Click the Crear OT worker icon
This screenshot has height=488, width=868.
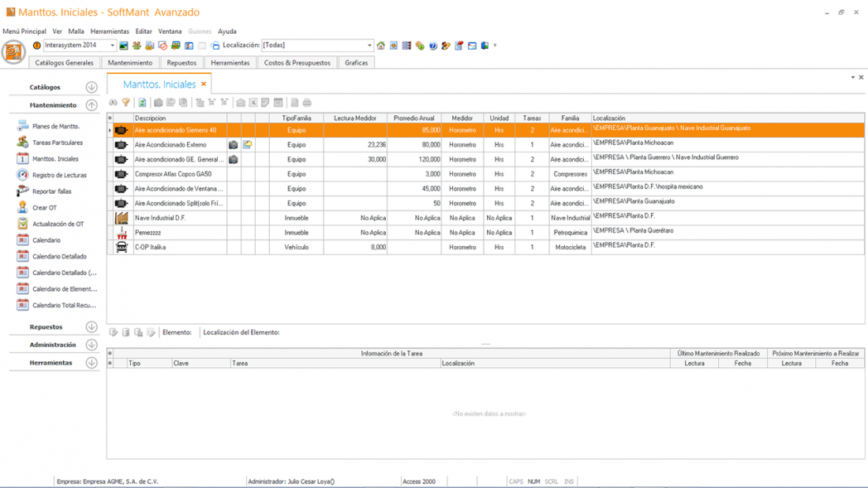pyautogui.click(x=23, y=207)
